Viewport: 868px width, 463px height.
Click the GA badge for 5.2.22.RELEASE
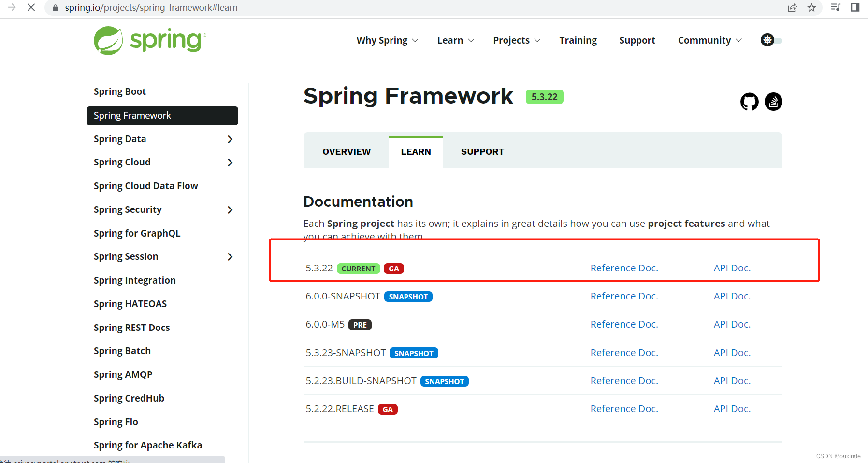coord(388,409)
